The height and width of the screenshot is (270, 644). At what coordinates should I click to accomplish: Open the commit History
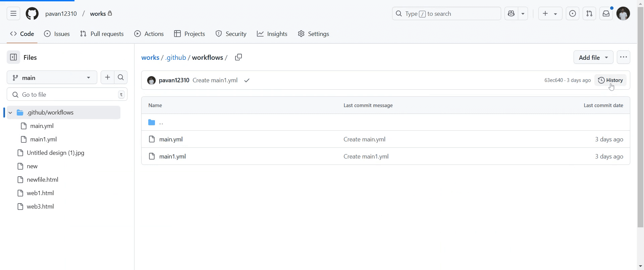(610, 80)
